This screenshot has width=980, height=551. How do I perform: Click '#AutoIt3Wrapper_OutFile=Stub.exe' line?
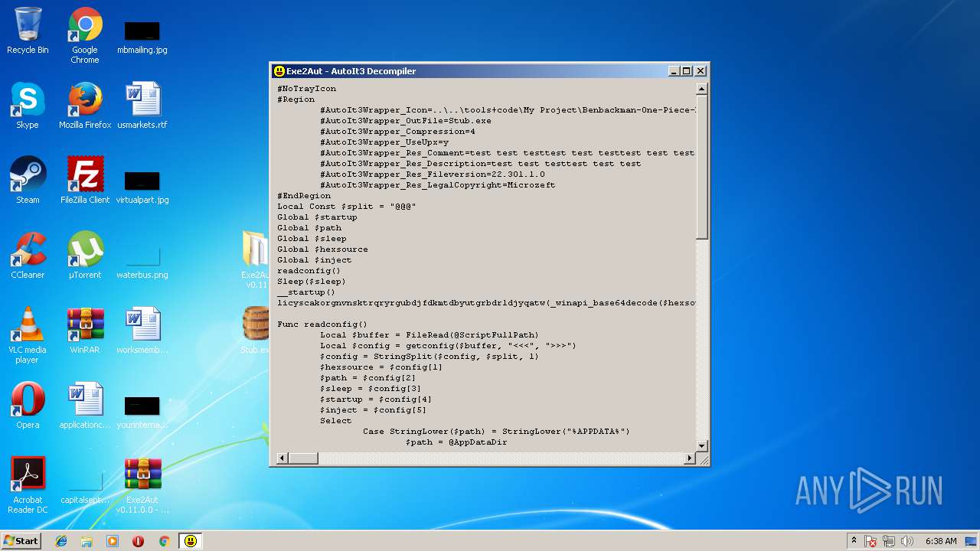[406, 121]
